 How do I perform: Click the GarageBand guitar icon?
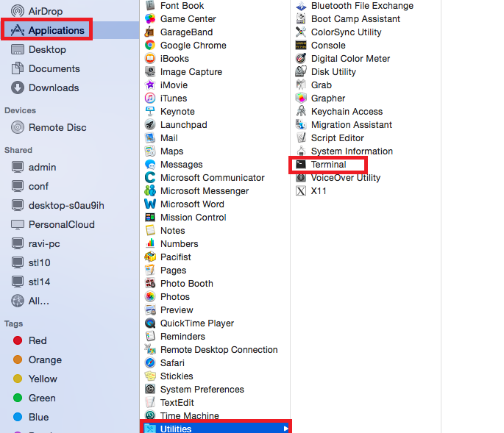[150, 32]
